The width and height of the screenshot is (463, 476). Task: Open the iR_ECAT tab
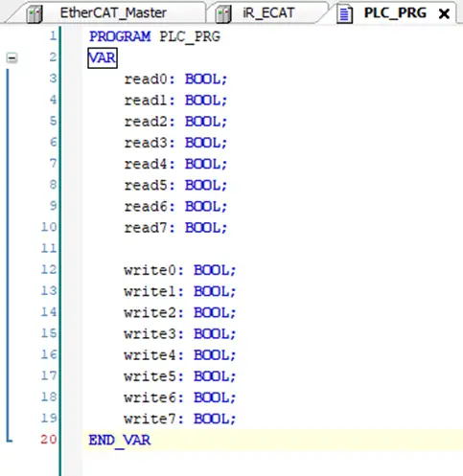pyautogui.click(x=268, y=13)
